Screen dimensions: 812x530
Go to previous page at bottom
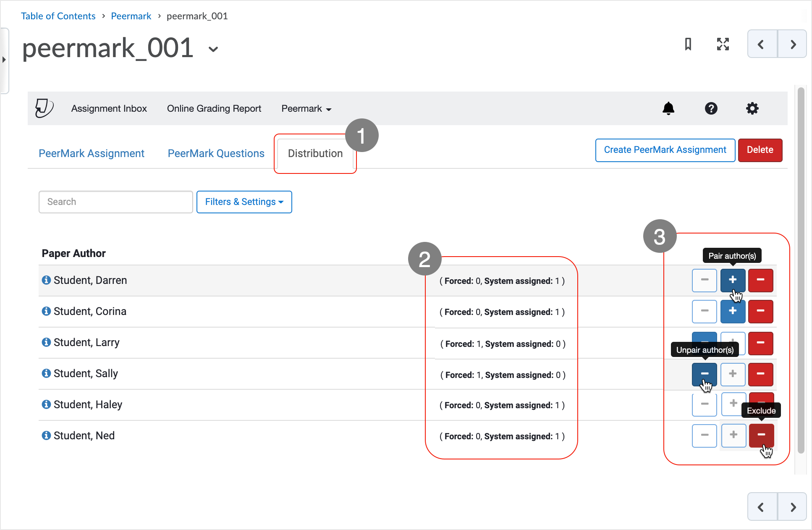762,507
